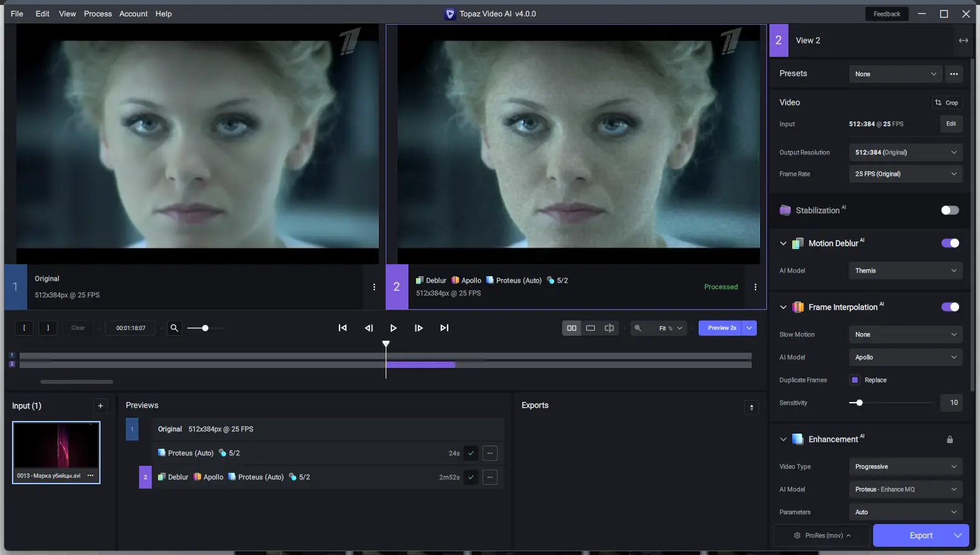Click the timeline playhead marker
The image size is (980, 555).
[386, 344]
